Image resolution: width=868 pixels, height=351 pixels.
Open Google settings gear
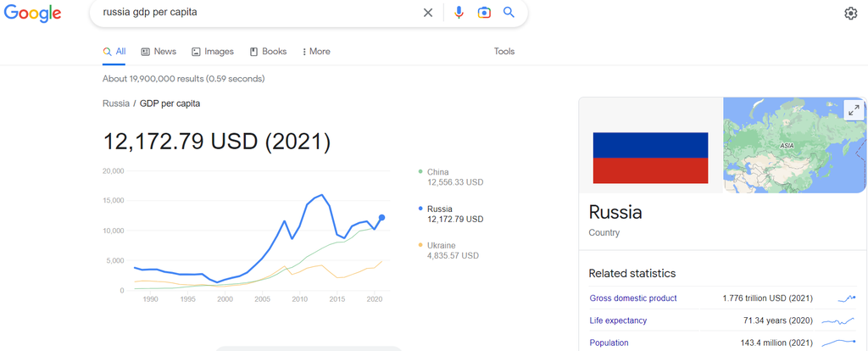(851, 14)
